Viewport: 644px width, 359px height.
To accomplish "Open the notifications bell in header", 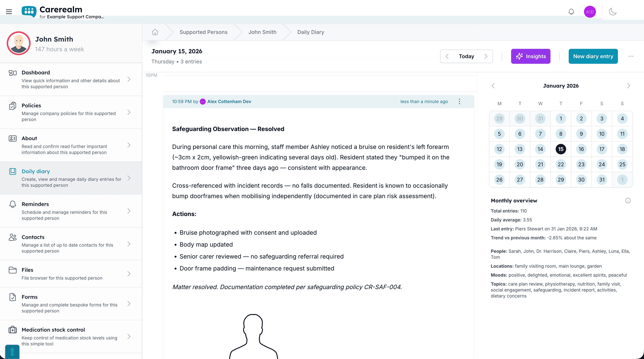I will [x=571, y=12].
